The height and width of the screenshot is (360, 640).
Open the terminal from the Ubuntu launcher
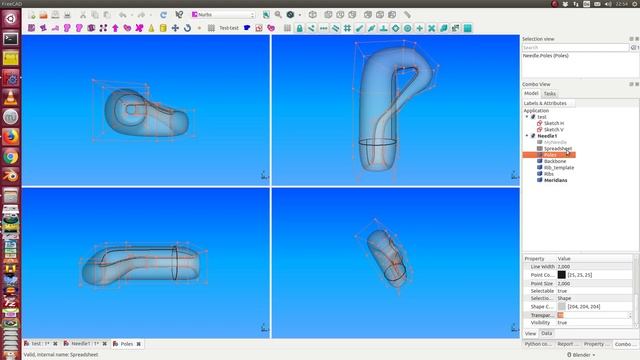coord(11,39)
